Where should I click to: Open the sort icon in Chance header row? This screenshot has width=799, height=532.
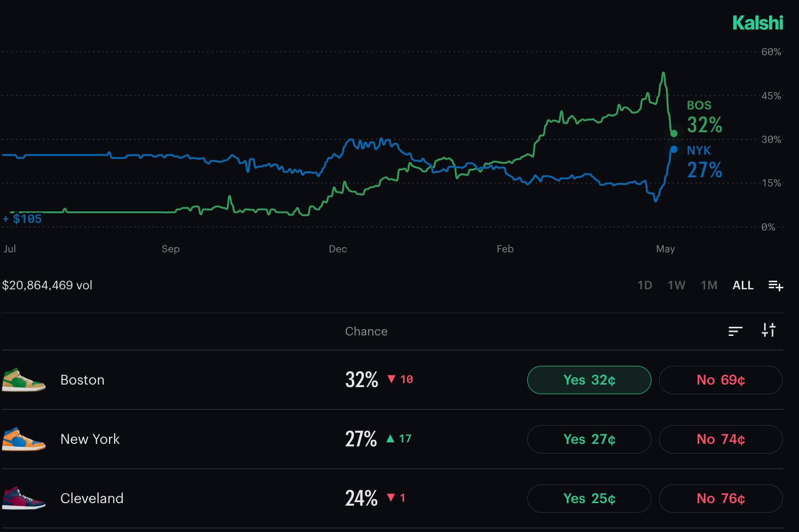tap(735, 331)
